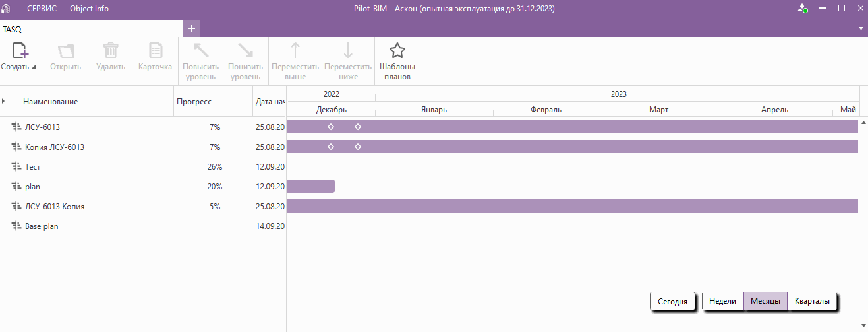Click the plan row Gantt bar
The image size is (868, 332).
(311, 186)
